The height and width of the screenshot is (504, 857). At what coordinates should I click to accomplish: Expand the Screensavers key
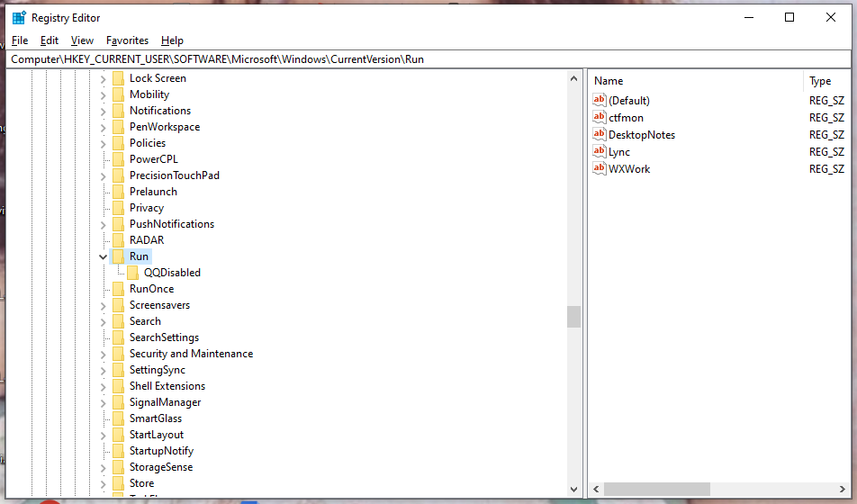point(103,306)
